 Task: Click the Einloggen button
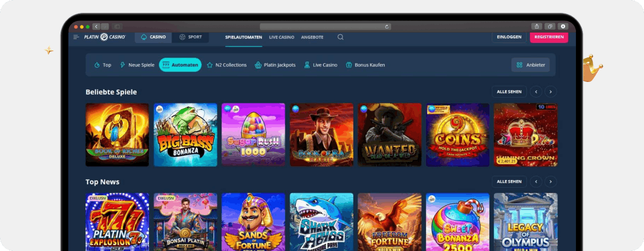click(x=509, y=37)
